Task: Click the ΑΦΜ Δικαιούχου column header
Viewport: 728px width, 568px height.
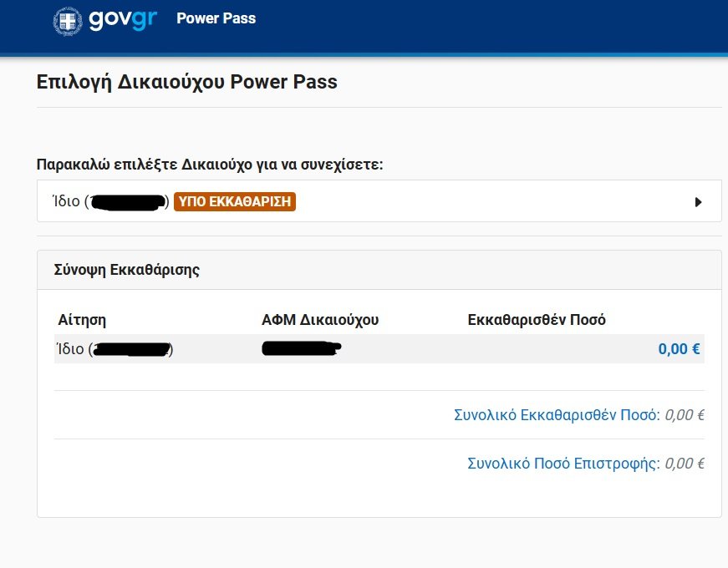Action: coord(320,320)
